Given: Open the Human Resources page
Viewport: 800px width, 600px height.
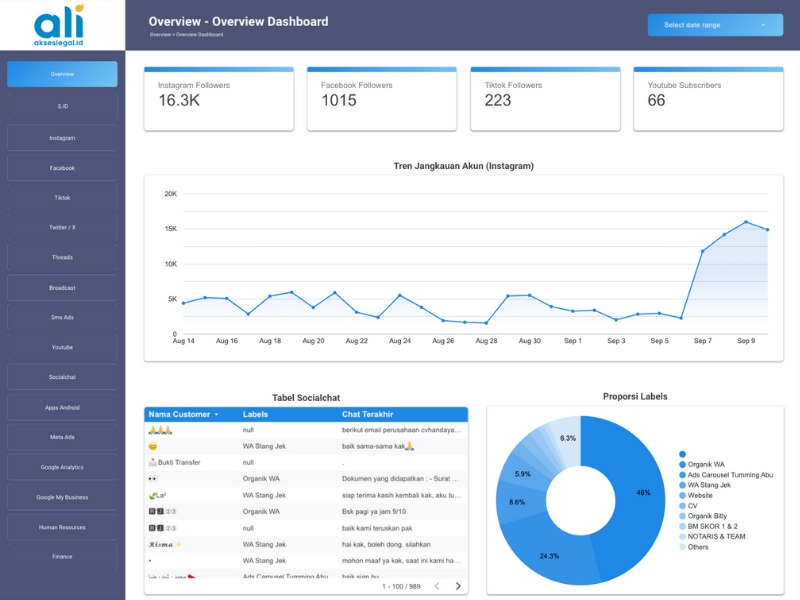Looking at the screenshot, I should (62, 527).
